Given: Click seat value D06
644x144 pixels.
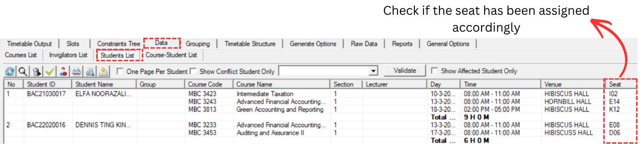Looking at the screenshot, I should click(x=614, y=133).
